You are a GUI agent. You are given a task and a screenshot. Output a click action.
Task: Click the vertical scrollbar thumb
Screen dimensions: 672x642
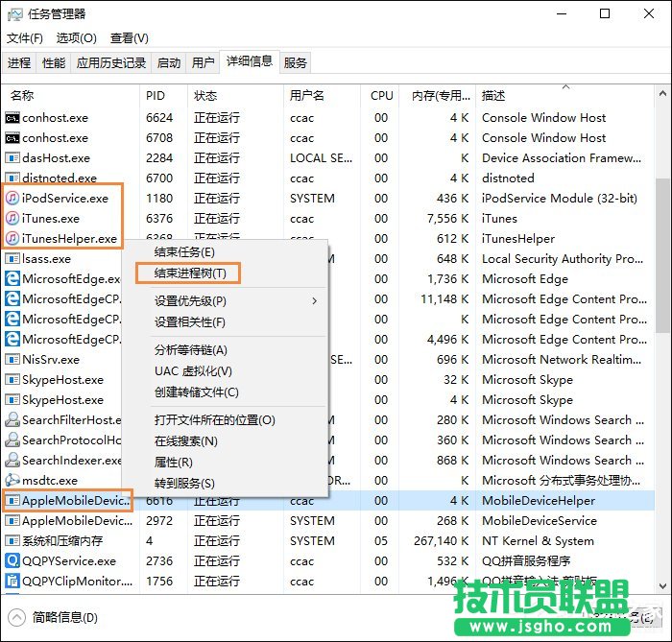click(x=662, y=255)
